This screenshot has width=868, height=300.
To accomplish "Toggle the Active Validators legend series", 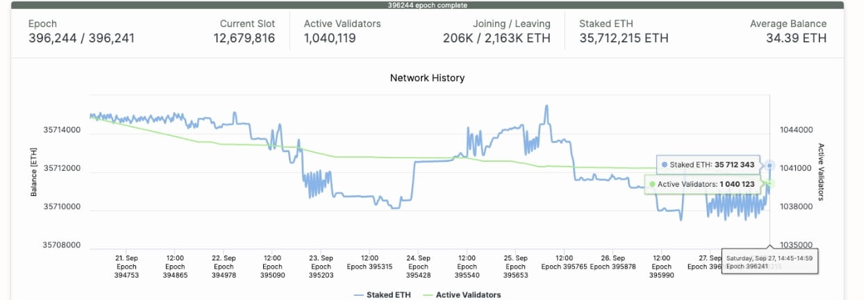I will [461, 295].
